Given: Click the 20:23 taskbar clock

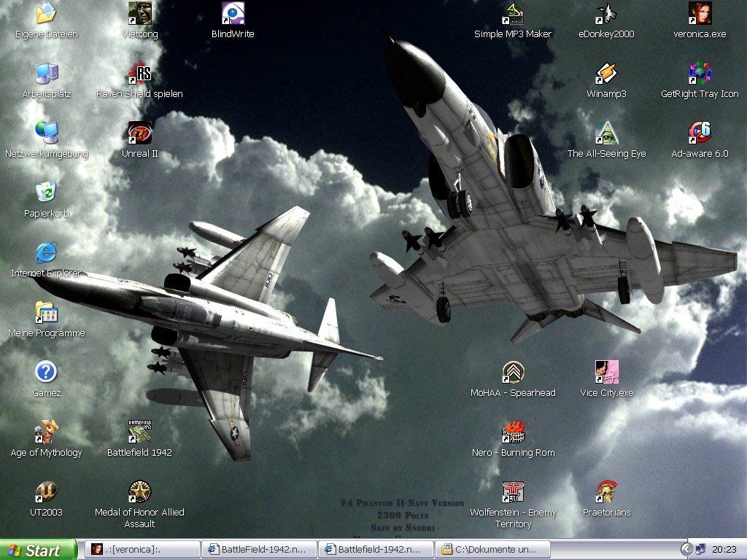Looking at the screenshot, I should click(724, 550).
